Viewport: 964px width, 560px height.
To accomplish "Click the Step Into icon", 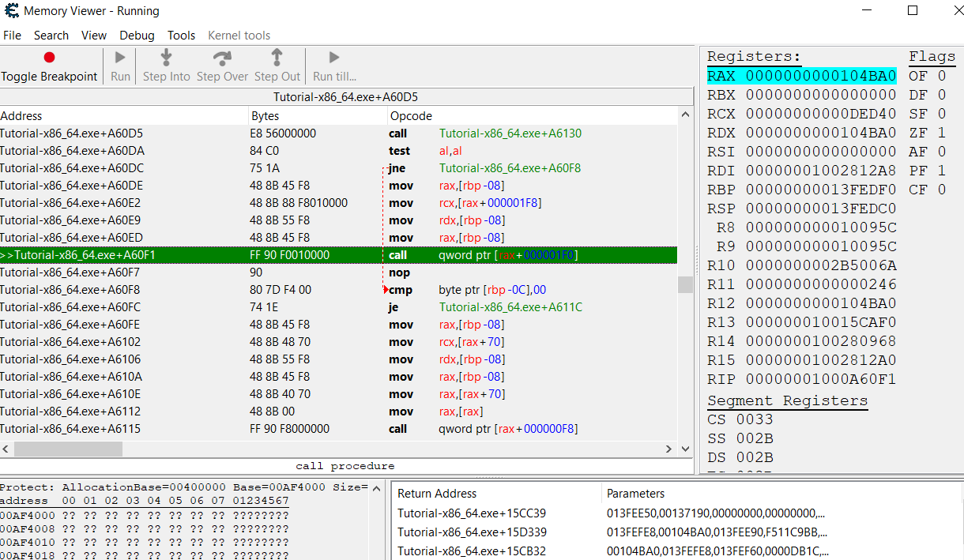I will pyautogui.click(x=166, y=57).
